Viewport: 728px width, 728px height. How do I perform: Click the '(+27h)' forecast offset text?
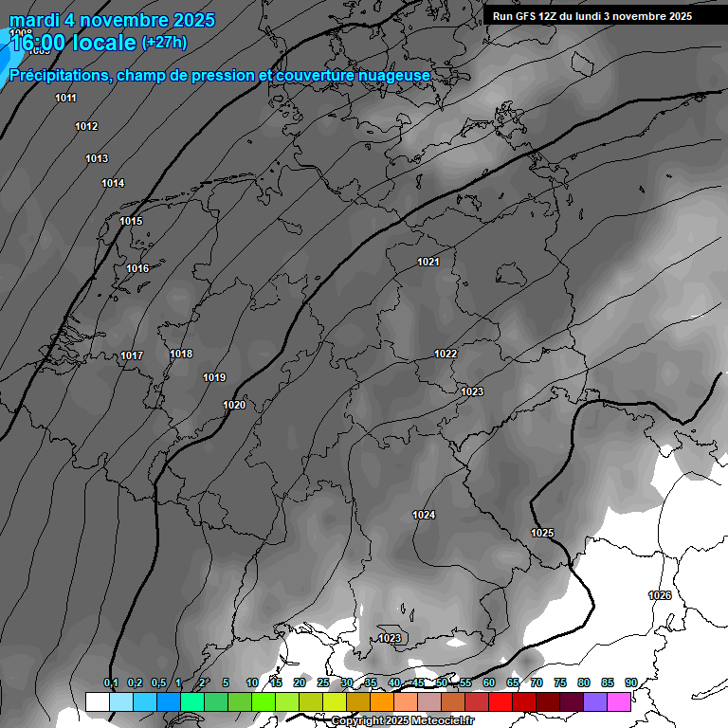click(x=164, y=43)
